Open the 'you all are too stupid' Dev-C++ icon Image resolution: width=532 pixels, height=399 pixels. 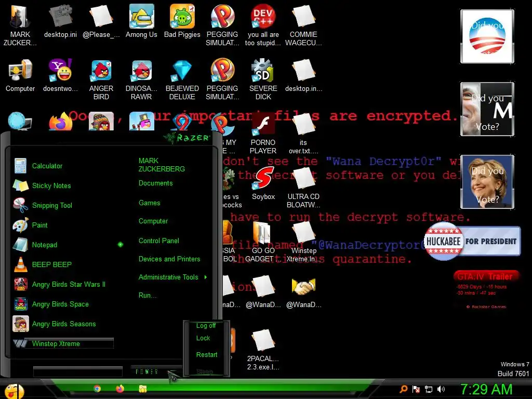[x=263, y=25]
